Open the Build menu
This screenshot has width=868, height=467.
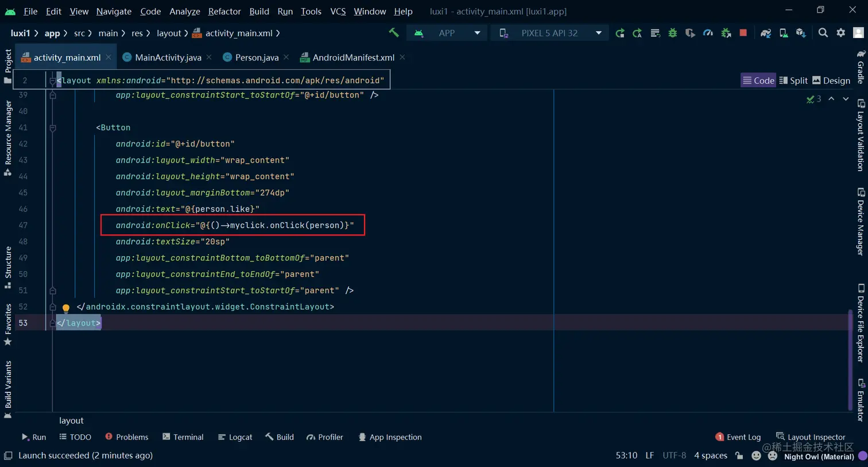tap(259, 11)
